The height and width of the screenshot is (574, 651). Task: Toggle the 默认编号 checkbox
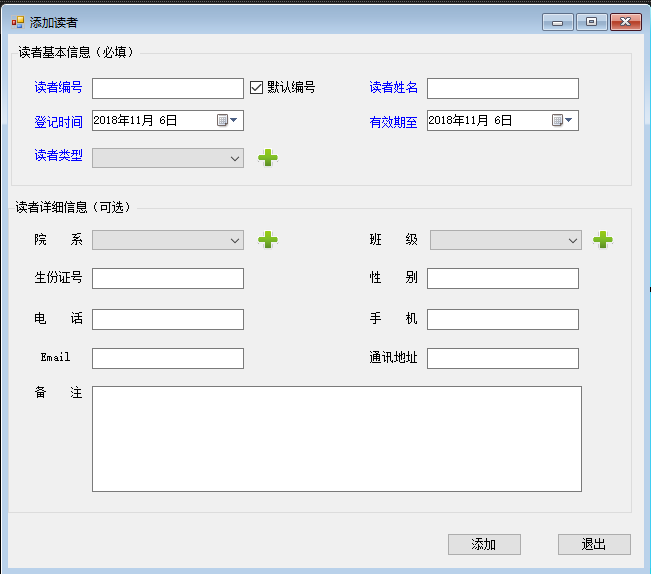point(256,88)
